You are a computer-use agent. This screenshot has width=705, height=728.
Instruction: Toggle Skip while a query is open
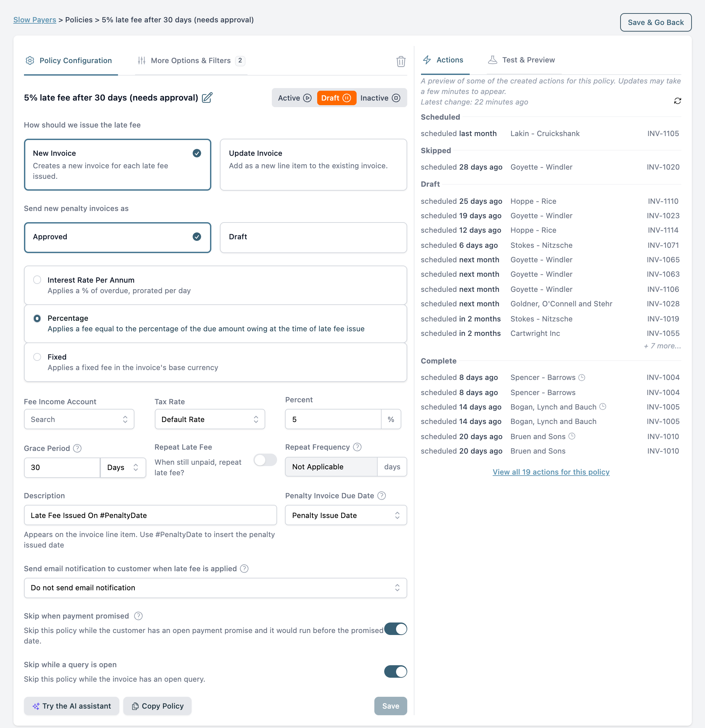click(396, 671)
